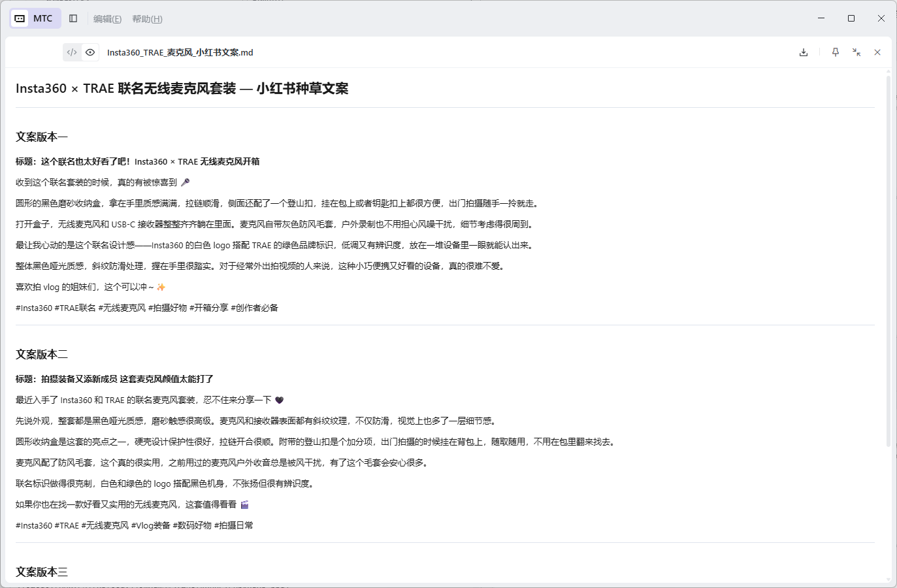This screenshot has width=897, height=588.
Task: Click the paragraph starting '先说外观'
Action: pos(257,421)
